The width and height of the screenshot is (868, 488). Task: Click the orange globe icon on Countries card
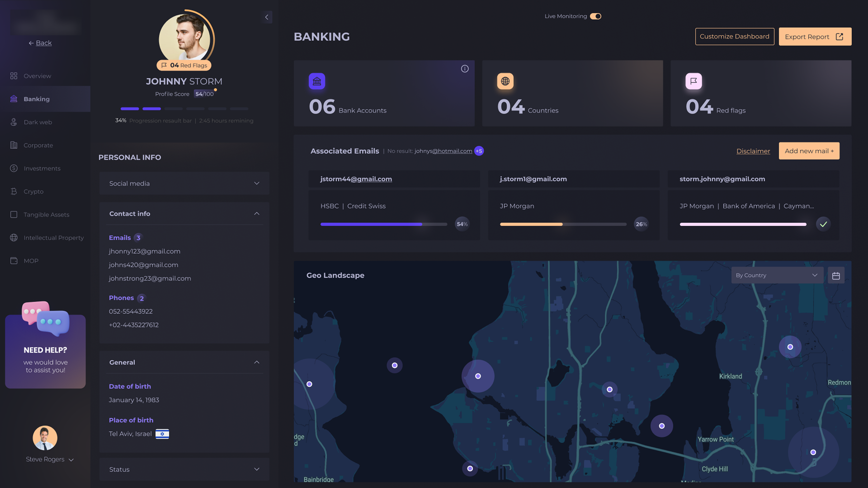tap(505, 81)
